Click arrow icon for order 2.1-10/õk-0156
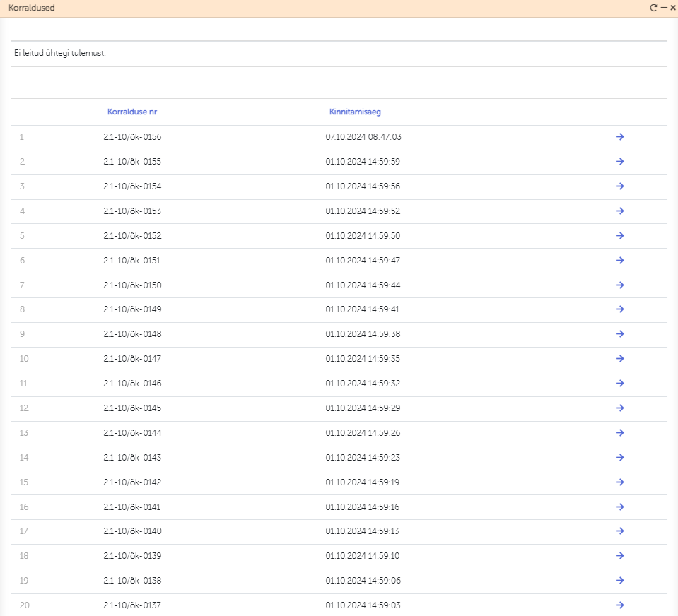 tap(620, 137)
